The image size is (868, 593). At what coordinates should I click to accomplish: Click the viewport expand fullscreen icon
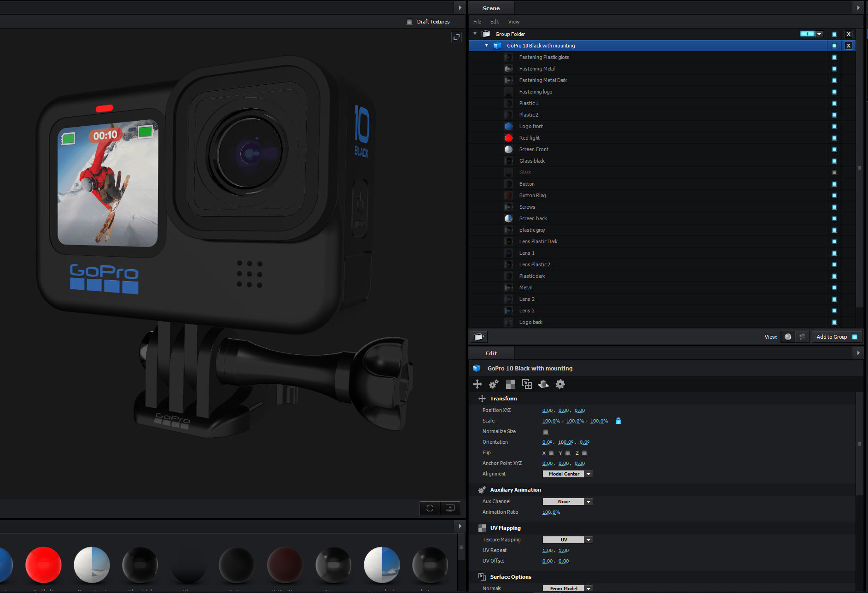click(x=456, y=37)
